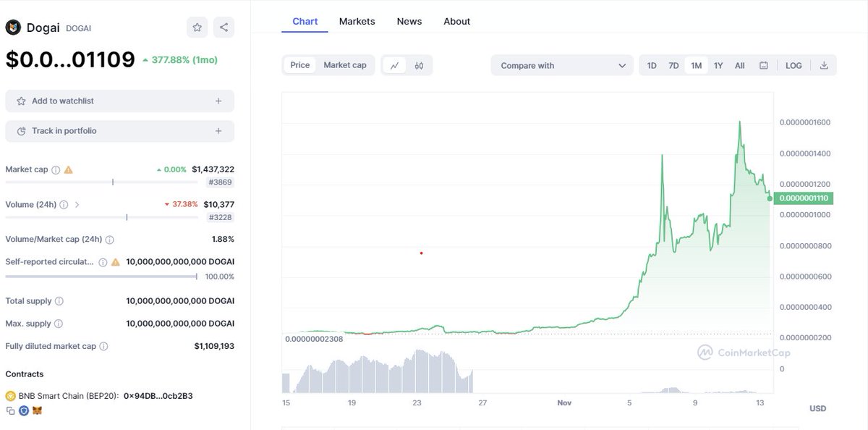Viewport: 868px width, 430px height.
Task: Click Track in portfolio
Action: coord(119,131)
